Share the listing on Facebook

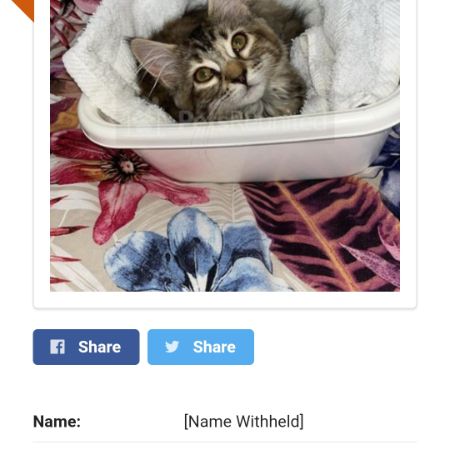click(86, 347)
